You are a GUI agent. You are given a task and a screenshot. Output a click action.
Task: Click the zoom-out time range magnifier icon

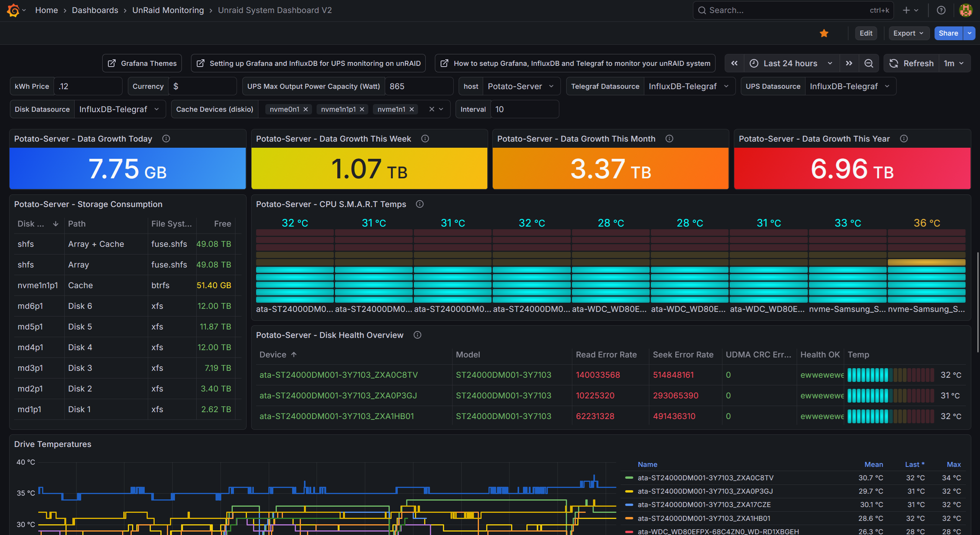pyautogui.click(x=869, y=63)
